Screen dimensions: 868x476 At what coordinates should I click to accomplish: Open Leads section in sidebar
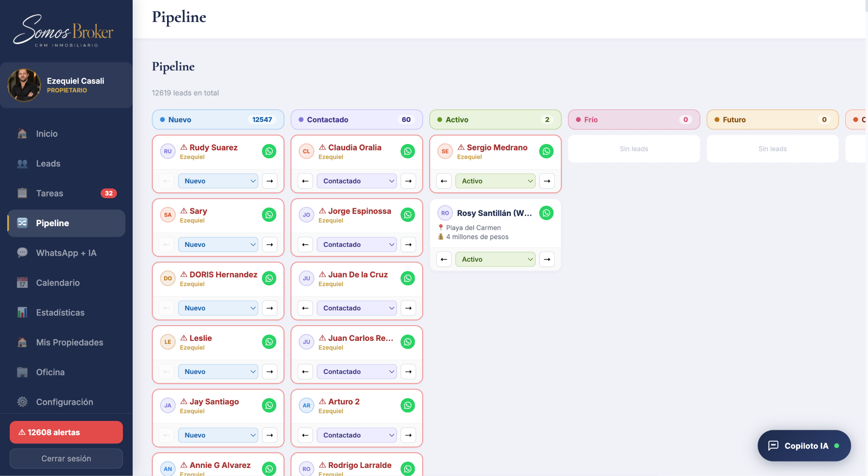point(67,163)
